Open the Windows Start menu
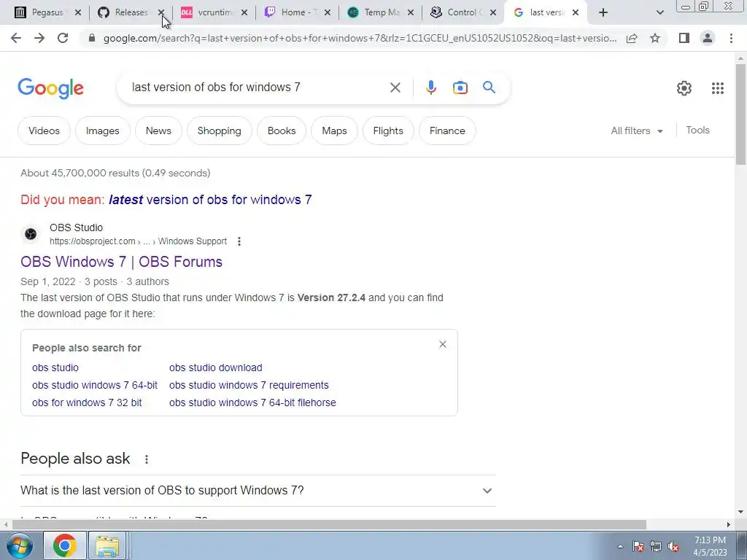 (18, 545)
